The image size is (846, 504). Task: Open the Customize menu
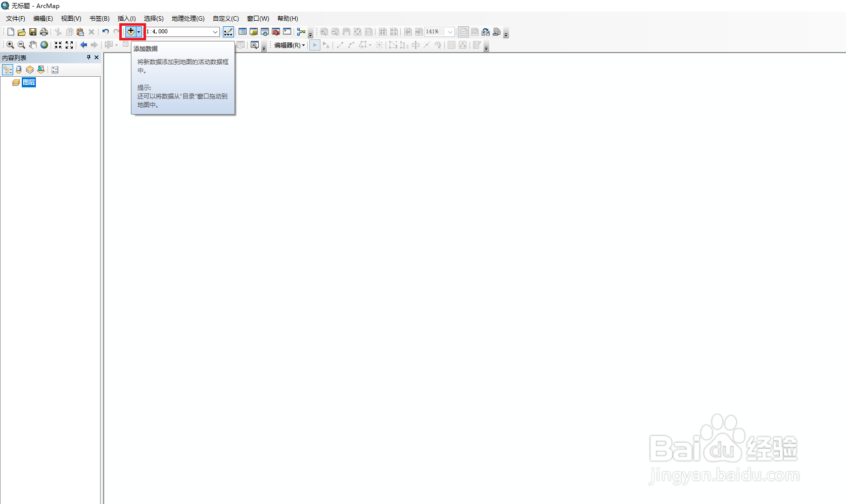pyautogui.click(x=226, y=19)
